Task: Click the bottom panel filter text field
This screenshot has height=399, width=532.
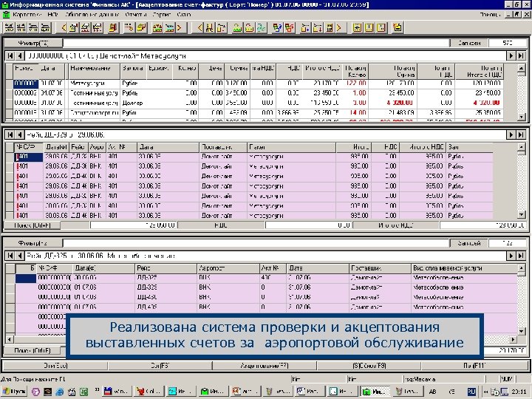Action: tap(256, 243)
